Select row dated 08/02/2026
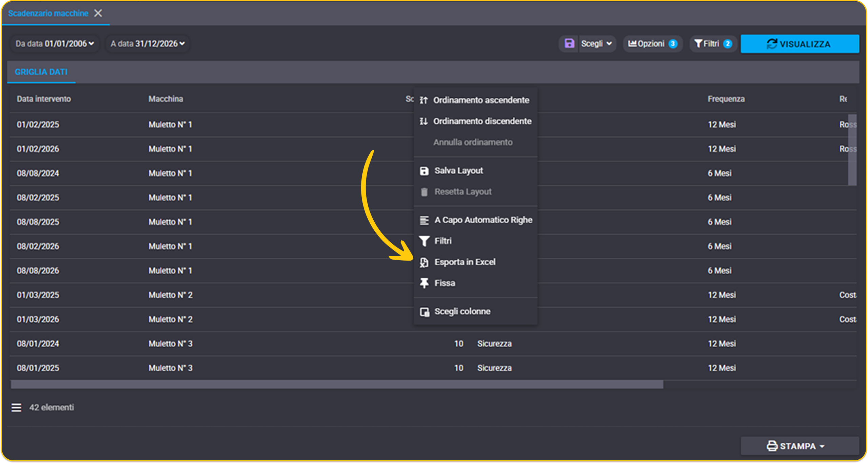This screenshot has width=868, height=463. (433, 247)
